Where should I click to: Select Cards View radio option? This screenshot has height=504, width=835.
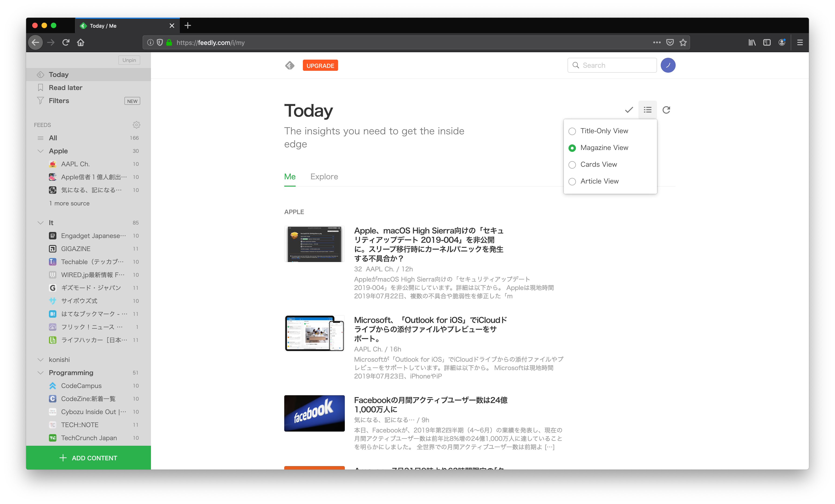(572, 165)
